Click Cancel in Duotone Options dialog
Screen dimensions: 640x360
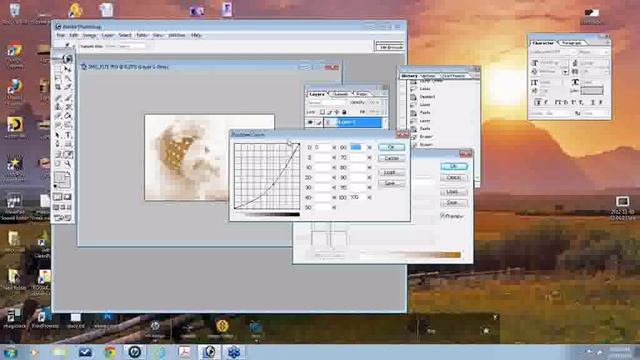(454, 178)
